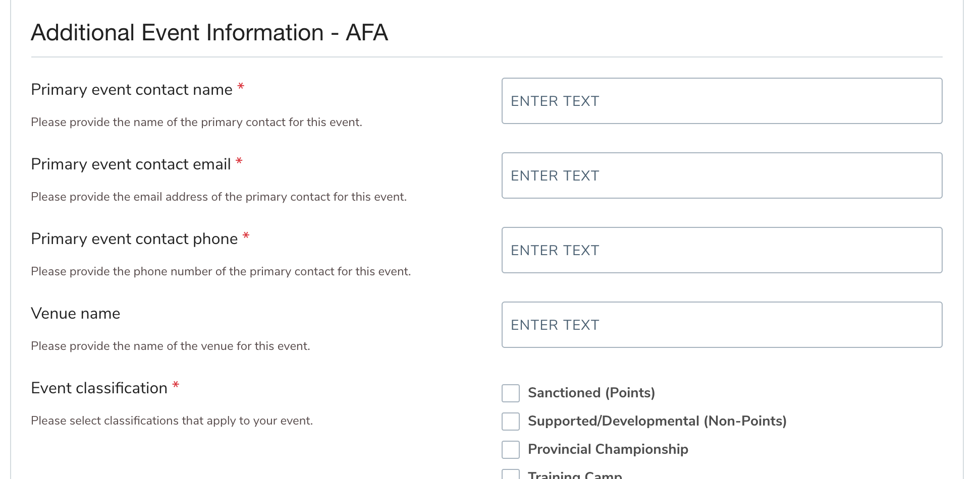980x479 pixels.
Task: Click the "Event classification" label
Action: click(99, 388)
